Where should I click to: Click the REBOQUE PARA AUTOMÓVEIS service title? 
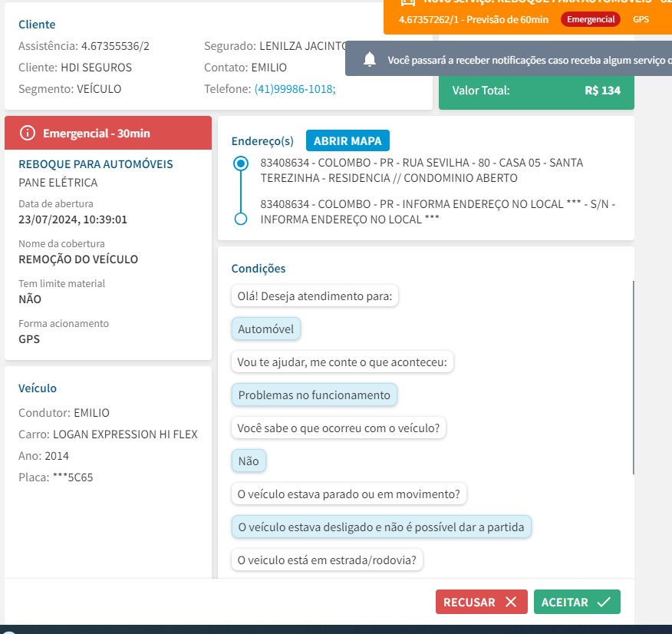(x=96, y=163)
